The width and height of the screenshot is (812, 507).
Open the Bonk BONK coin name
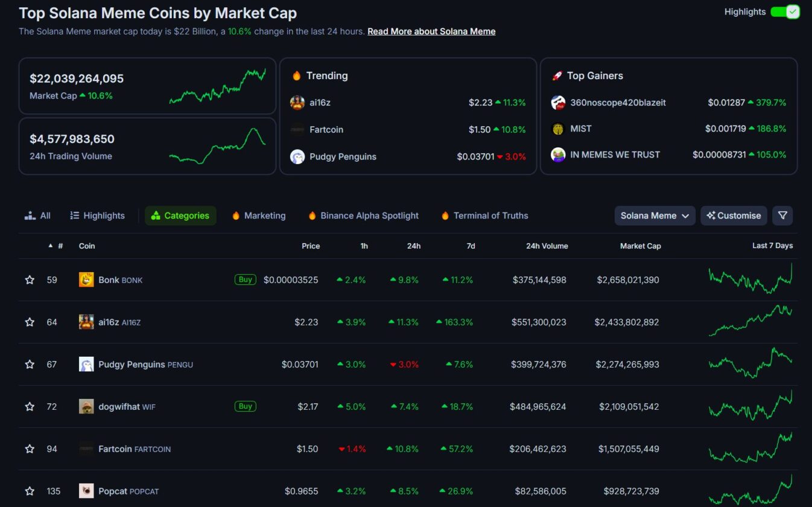[x=121, y=280]
